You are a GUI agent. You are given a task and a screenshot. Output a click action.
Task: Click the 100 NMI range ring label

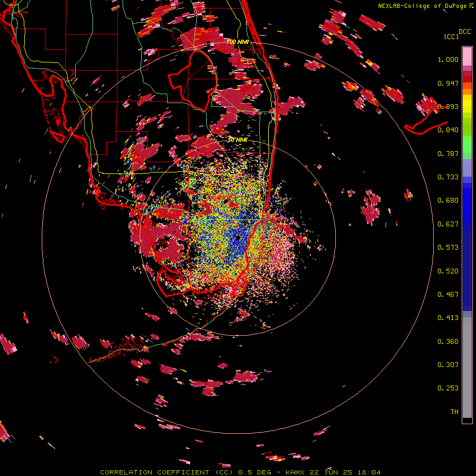[237, 42]
